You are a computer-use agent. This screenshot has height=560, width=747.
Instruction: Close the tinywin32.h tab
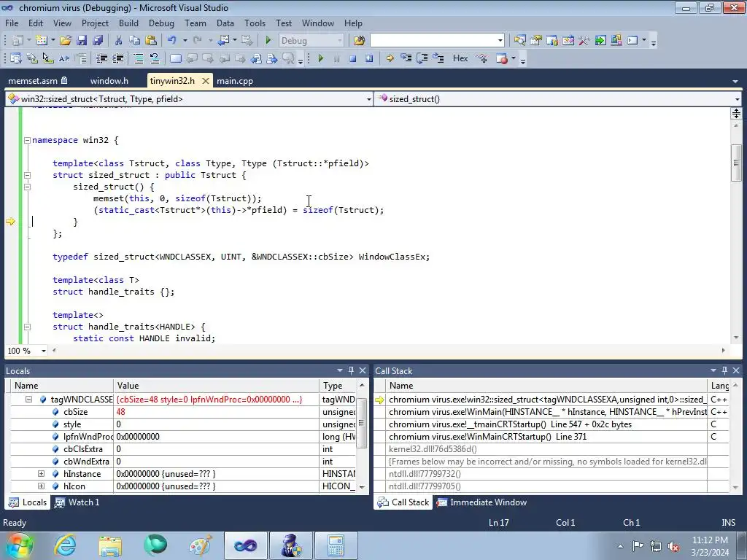pyautogui.click(x=205, y=81)
